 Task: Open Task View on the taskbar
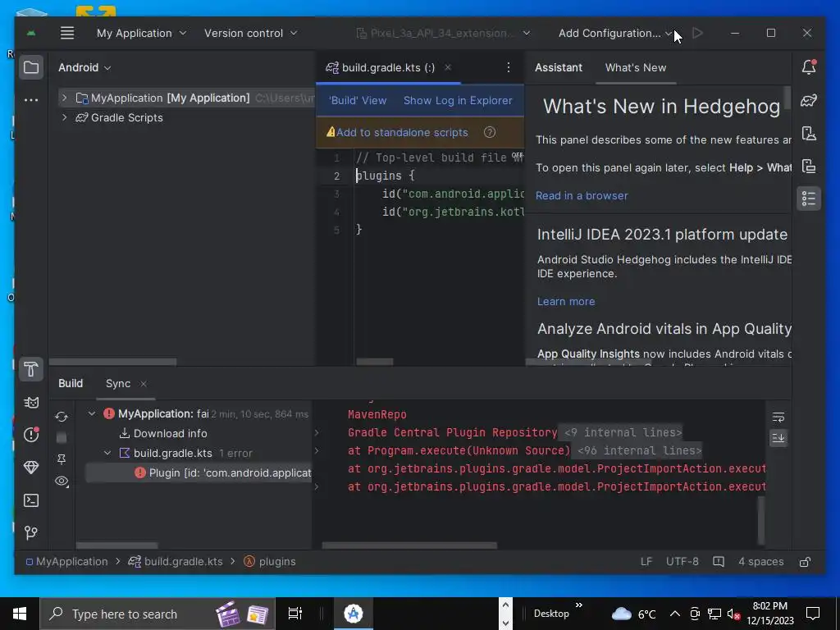click(295, 614)
